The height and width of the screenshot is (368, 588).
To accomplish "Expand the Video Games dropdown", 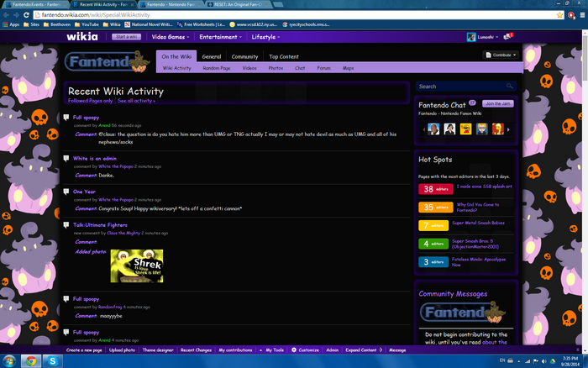I will pyautogui.click(x=171, y=37).
